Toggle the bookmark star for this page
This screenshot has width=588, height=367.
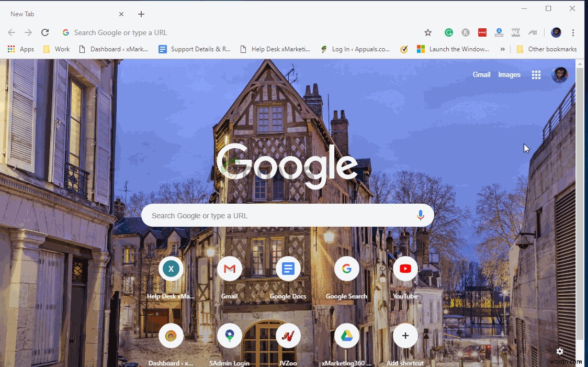(x=428, y=32)
